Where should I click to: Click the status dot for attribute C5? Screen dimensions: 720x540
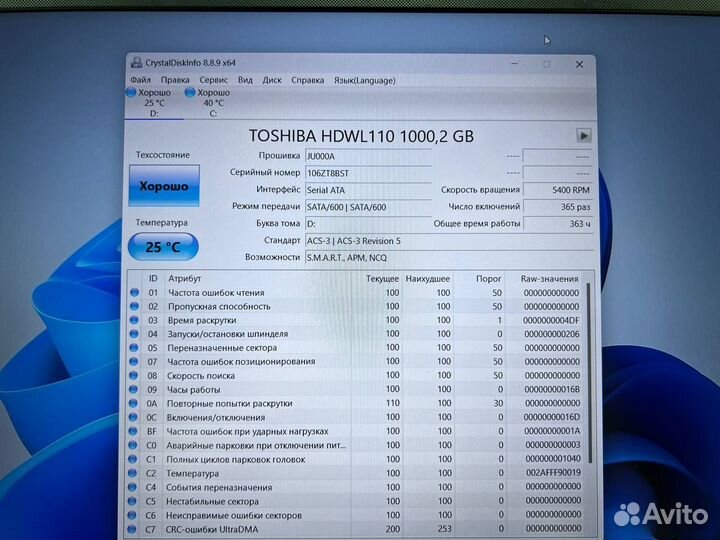132,501
